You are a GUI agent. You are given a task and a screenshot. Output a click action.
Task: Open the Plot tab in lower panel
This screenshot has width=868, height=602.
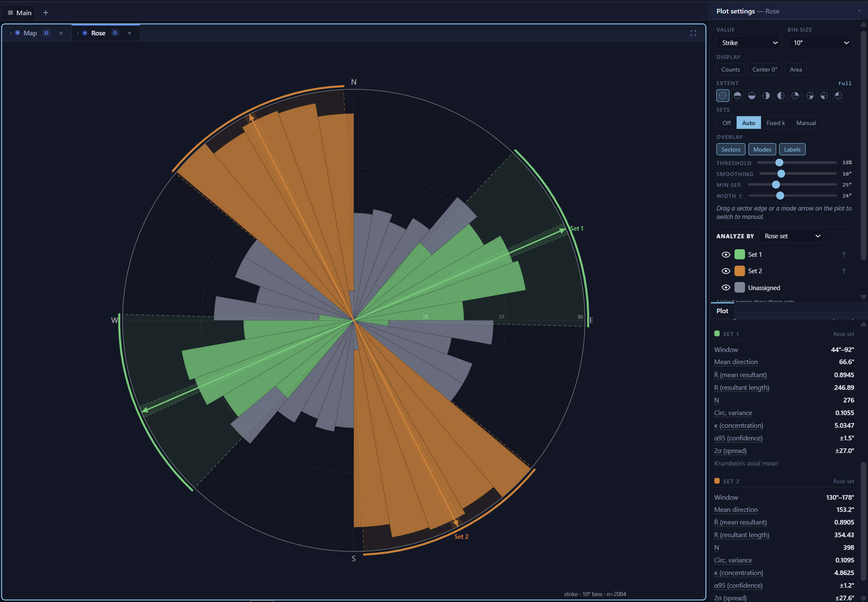[722, 311]
